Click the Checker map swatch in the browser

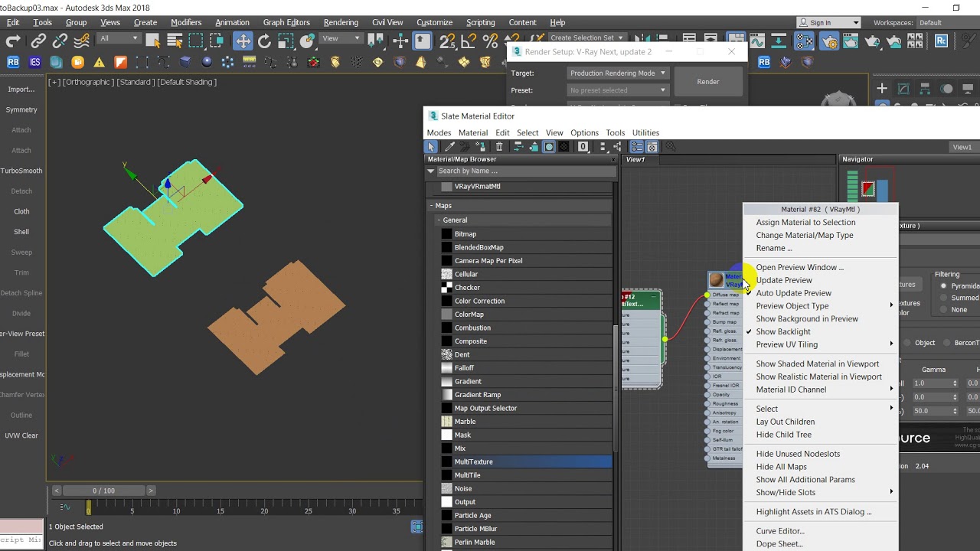(x=447, y=288)
